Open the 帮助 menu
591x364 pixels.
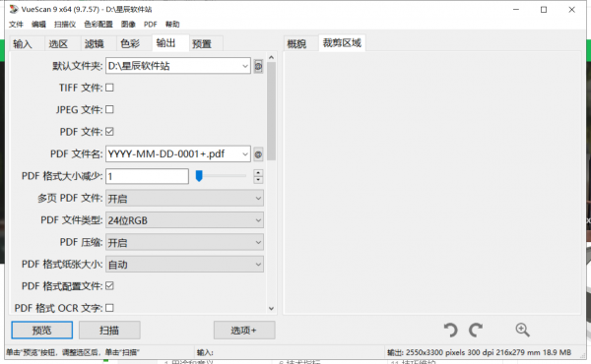172,25
